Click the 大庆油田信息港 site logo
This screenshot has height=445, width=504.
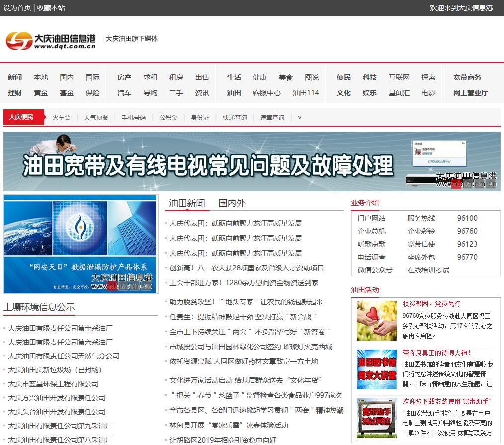(x=51, y=40)
